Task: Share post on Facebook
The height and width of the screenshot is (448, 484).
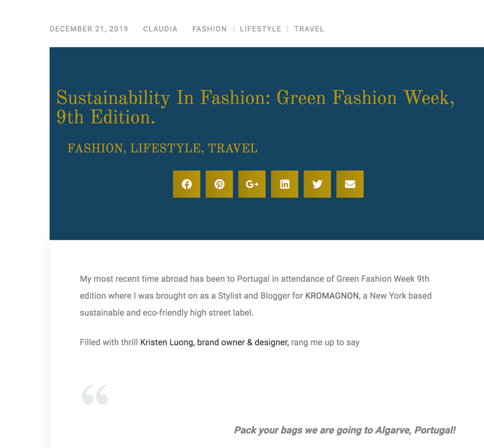Action: point(187,184)
